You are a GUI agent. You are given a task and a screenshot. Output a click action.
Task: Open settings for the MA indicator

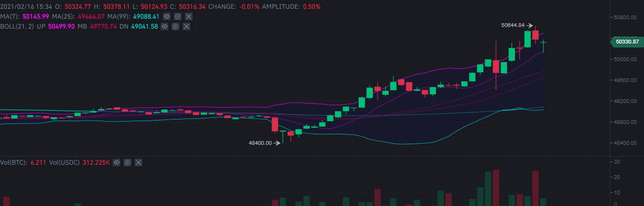[178, 17]
